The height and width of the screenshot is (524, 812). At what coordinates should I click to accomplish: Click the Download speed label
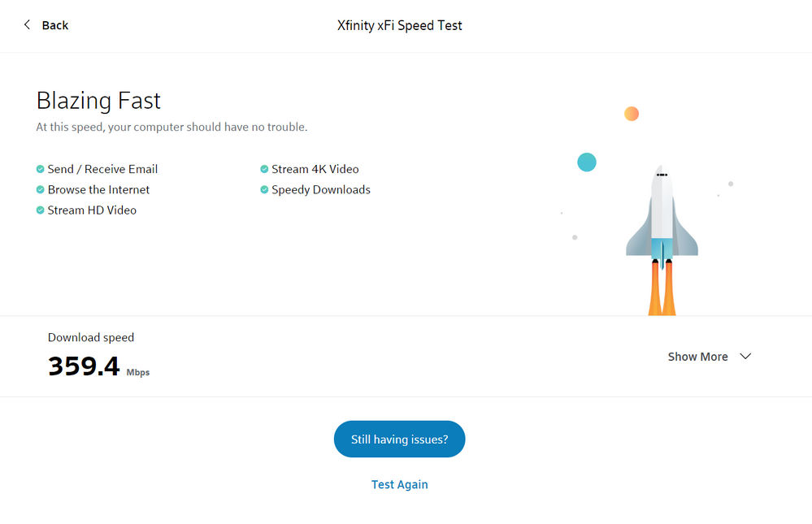click(91, 337)
